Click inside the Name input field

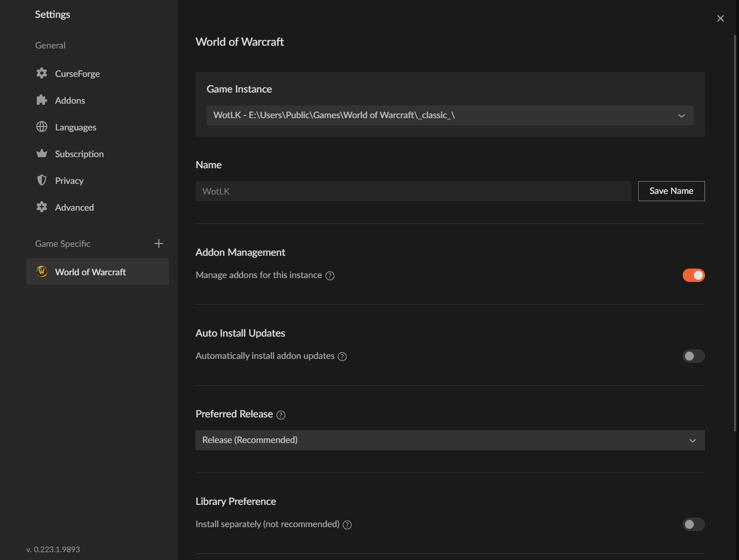coord(413,191)
